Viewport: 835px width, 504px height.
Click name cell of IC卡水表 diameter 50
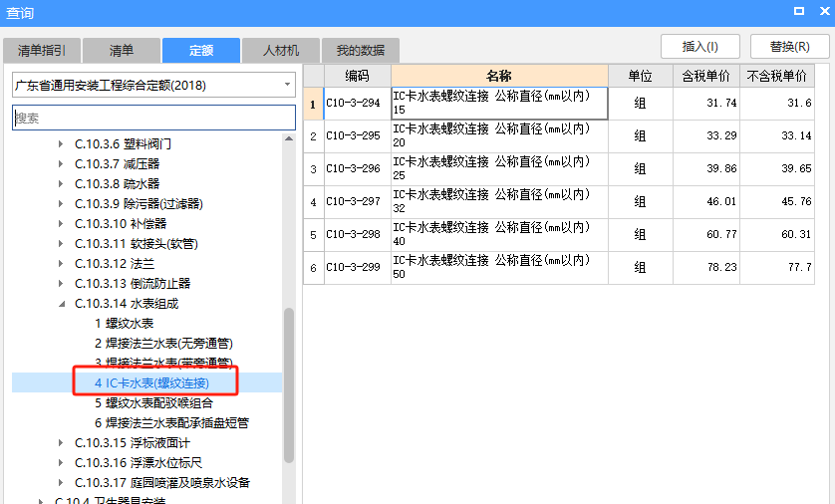pos(499,268)
